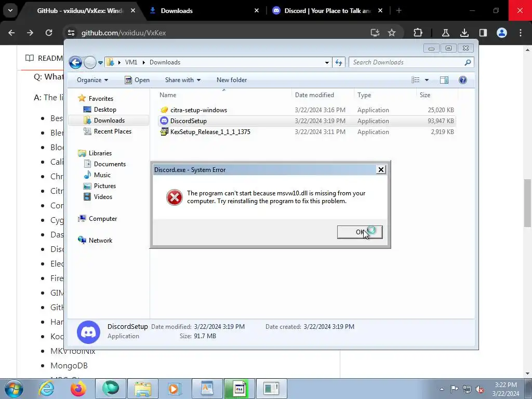Reload the GitHub page
This screenshot has width=532, height=399.
(49, 33)
